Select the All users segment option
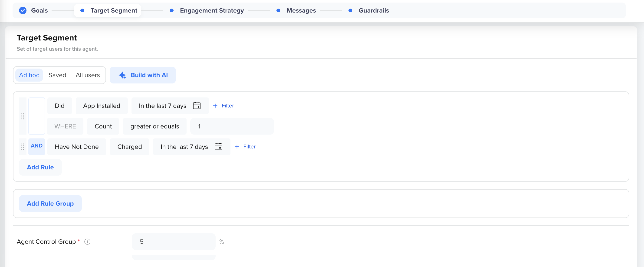The width and height of the screenshot is (644, 267). pos(88,75)
